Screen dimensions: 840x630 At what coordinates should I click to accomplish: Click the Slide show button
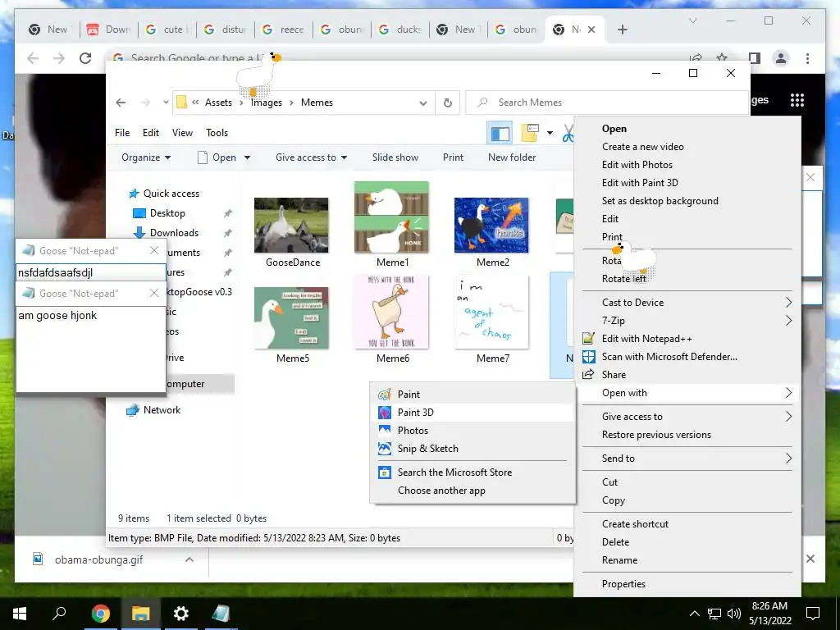pos(395,157)
